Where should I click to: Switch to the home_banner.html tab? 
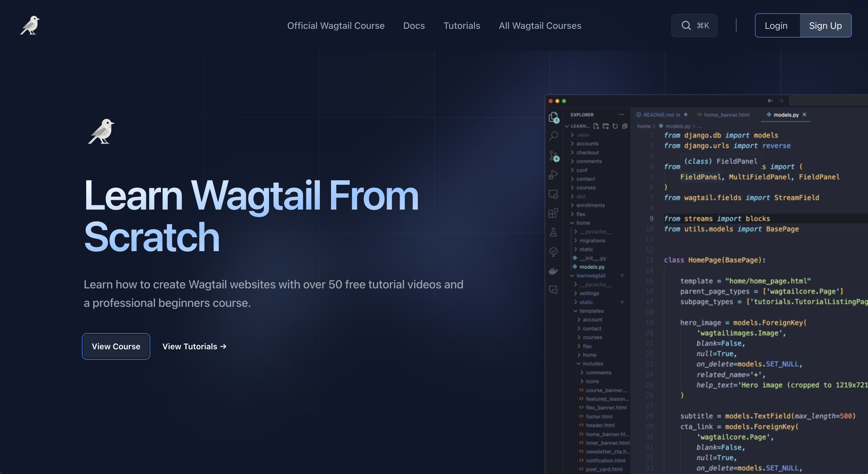click(x=724, y=115)
